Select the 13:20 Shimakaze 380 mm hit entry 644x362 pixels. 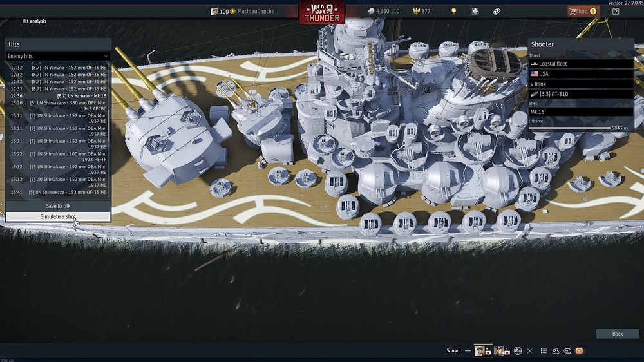click(58, 106)
